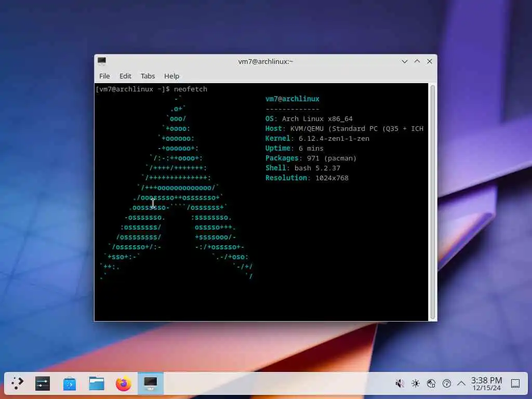Open the Help menu in terminal
This screenshot has height=399, width=532.
point(171,76)
